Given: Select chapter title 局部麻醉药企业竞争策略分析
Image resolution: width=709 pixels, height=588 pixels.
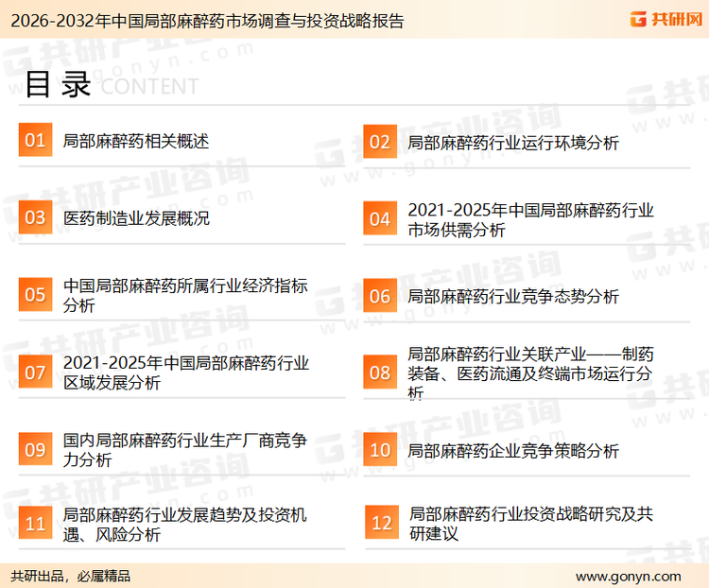Looking at the screenshot, I should [x=512, y=451].
